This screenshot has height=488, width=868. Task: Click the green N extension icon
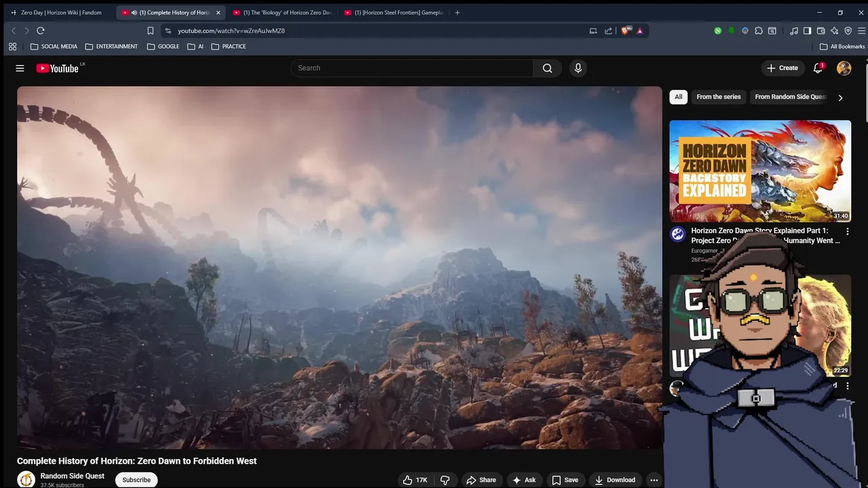[717, 30]
